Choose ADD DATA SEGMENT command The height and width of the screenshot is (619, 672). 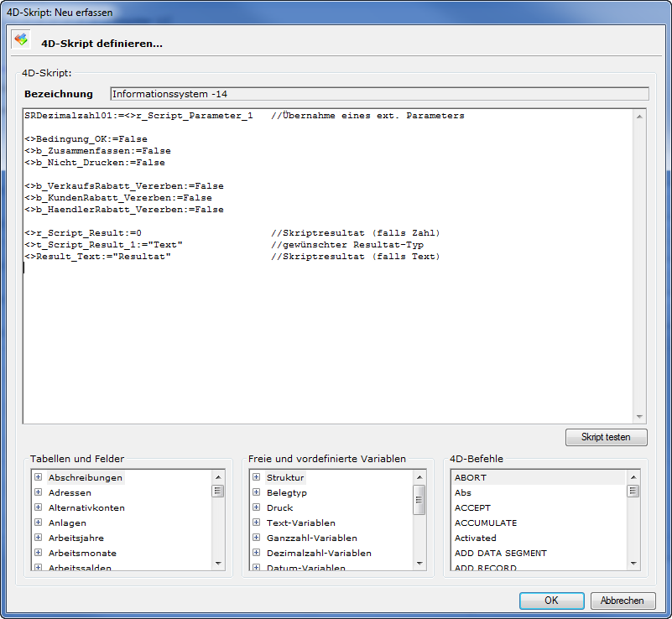click(500, 553)
